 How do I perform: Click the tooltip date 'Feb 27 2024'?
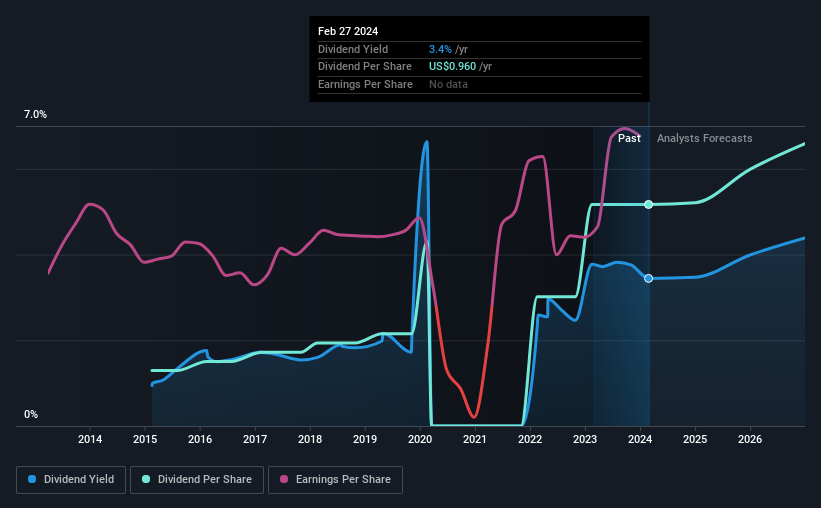click(x=348, y=31)
